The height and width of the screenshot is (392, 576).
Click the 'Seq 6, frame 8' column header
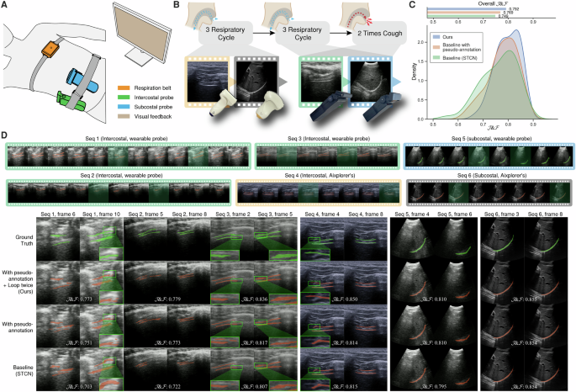(545, 214)
